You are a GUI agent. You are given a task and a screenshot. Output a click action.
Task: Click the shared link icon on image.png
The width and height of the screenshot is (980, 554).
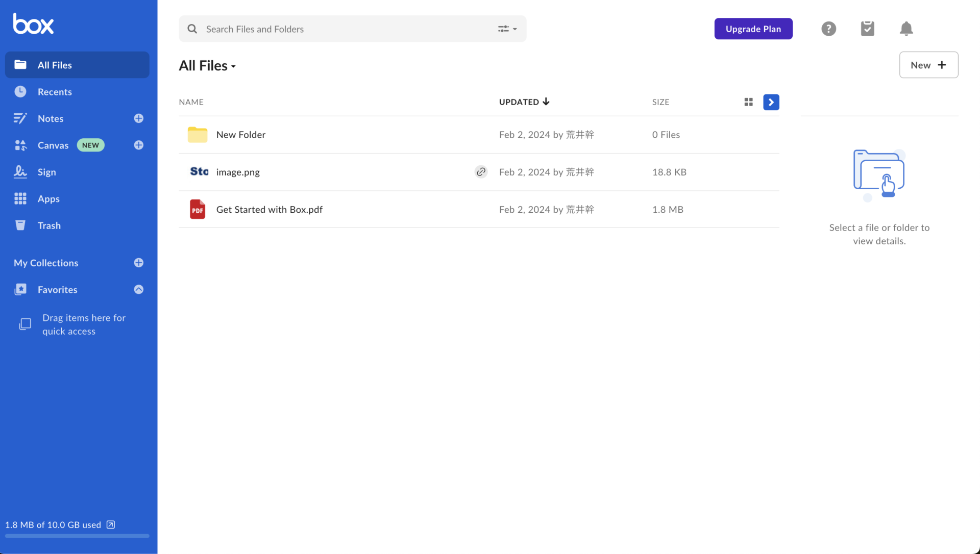coord(480,172)
